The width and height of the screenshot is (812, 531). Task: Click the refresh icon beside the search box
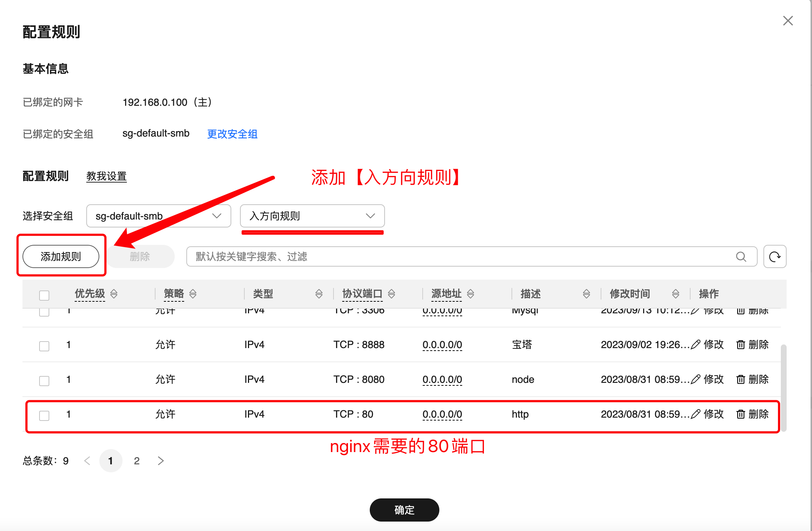point(775,256)
